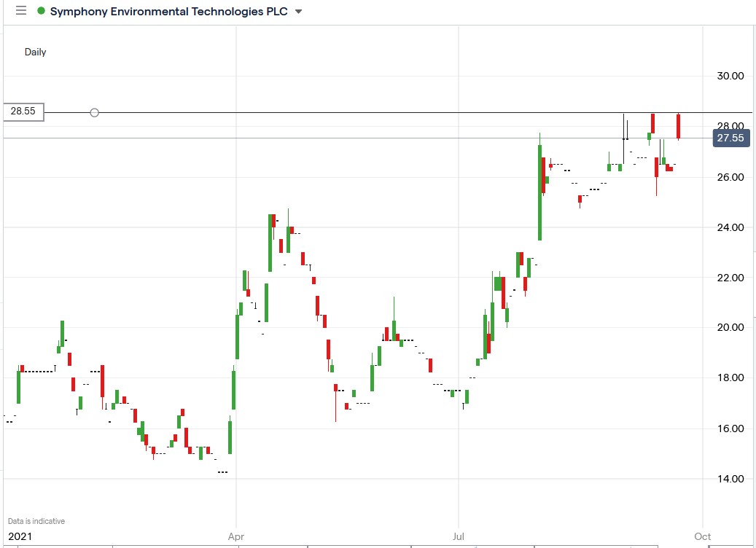
Task: Click the Daily timeframe selector
Action: [36, 52]
